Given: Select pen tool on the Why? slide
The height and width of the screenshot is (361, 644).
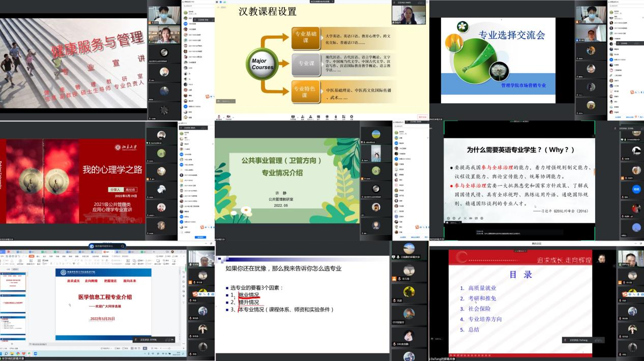Looking at the screenshot, I should pos(459,218).
